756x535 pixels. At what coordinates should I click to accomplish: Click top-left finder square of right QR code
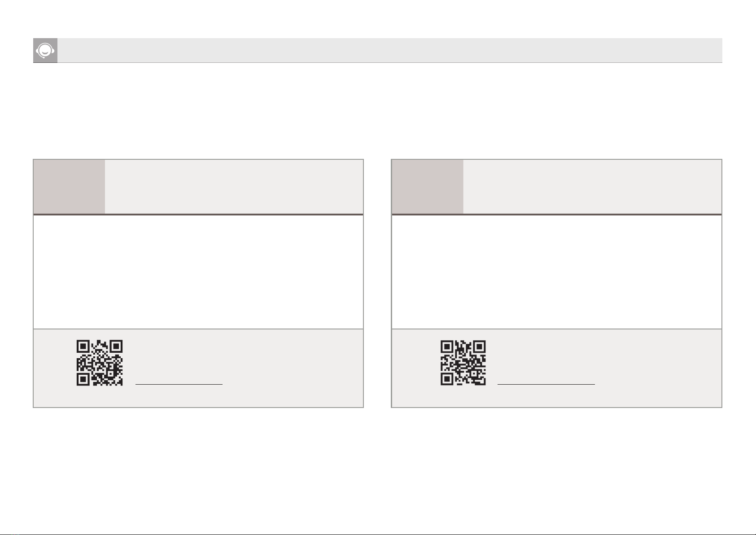coord(446,346)
